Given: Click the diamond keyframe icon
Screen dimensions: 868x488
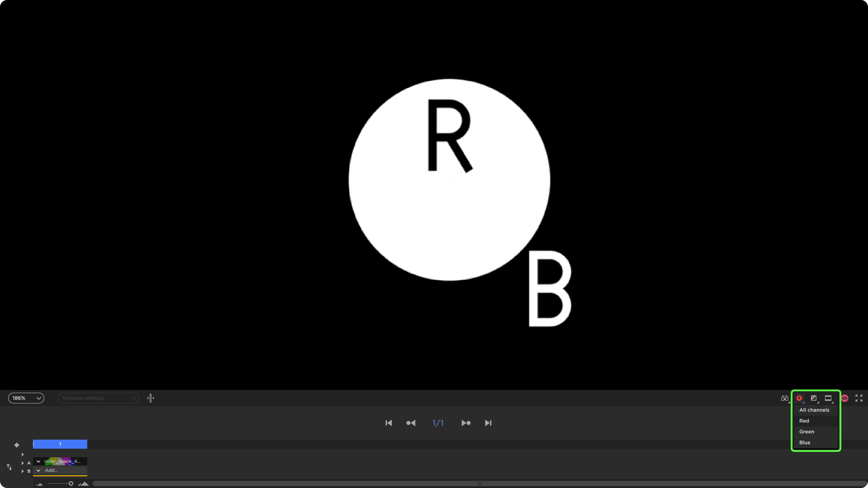Looking at the screenshot, I should pyautogui.click(x=17, y=445).
